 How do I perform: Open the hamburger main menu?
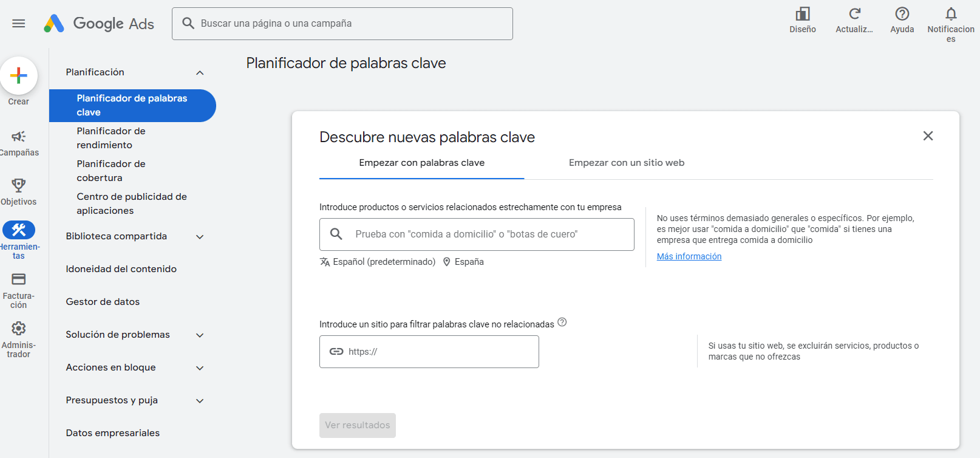[19, 24]
